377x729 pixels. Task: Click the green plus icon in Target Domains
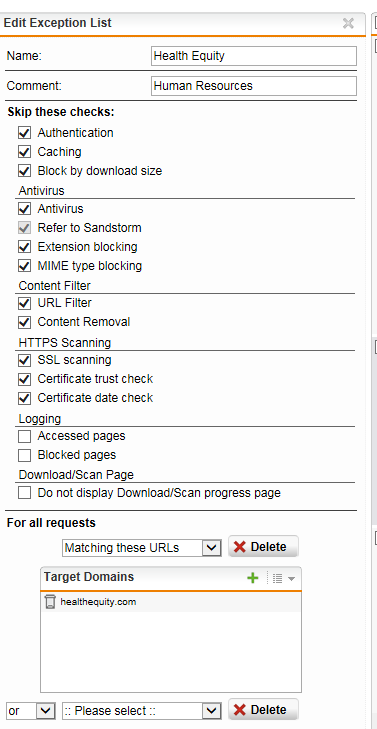pos(253,578)
